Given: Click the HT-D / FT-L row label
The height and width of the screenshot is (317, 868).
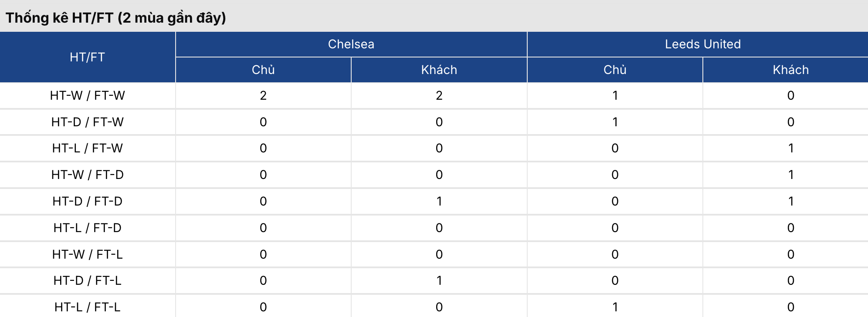Looking at the screenshot, I should point(87,280).
